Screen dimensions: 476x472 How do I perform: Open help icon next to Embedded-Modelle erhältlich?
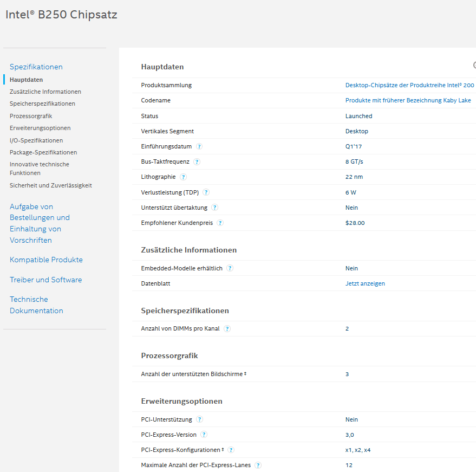point(230,268)
